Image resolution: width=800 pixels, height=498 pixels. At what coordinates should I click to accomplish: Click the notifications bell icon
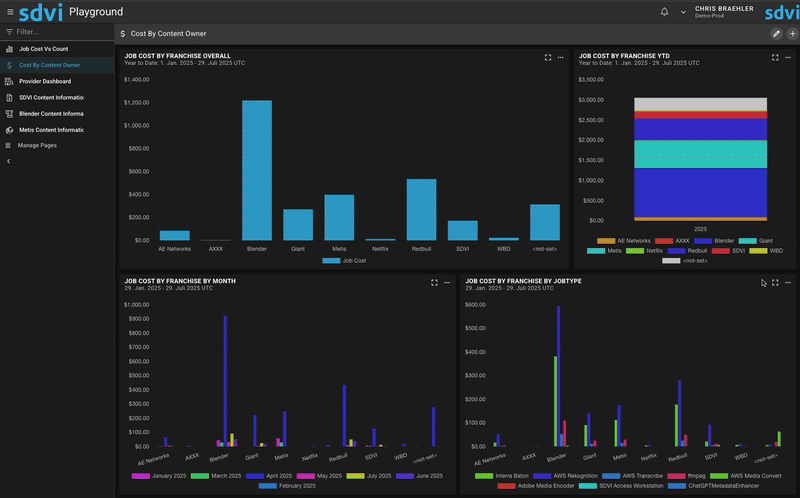(x=664, y=11)
